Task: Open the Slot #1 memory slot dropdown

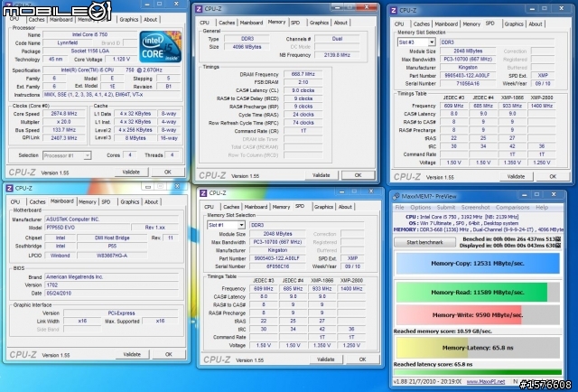Action: coord(241,225)
